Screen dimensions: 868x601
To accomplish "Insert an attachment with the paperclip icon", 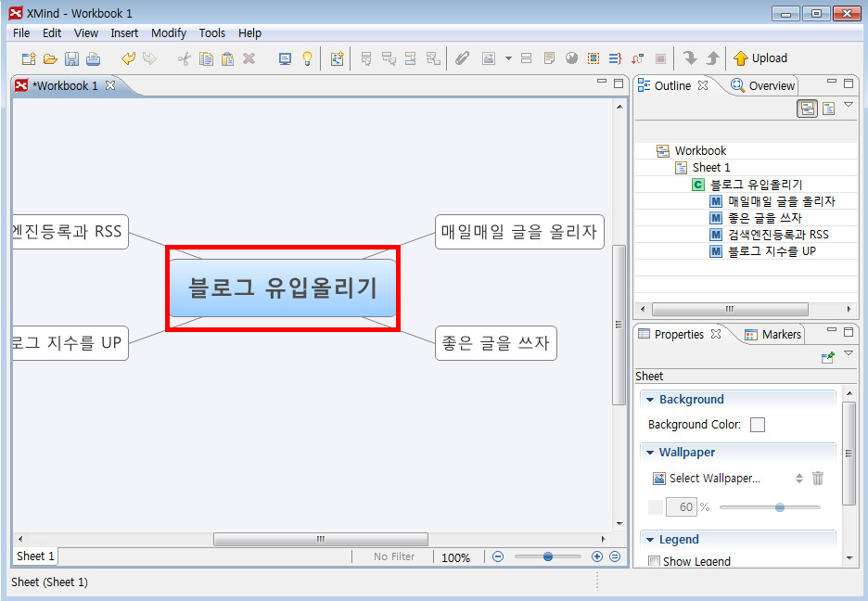I will [462, 58].
